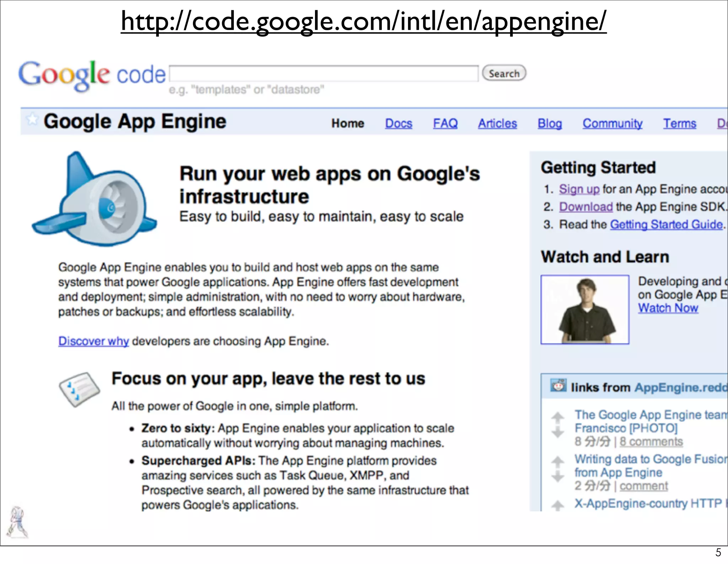This screenshot has height=564, width=728.
Task: Click 'Easy to build, easy to maintain' tagline
Action: 321,216
